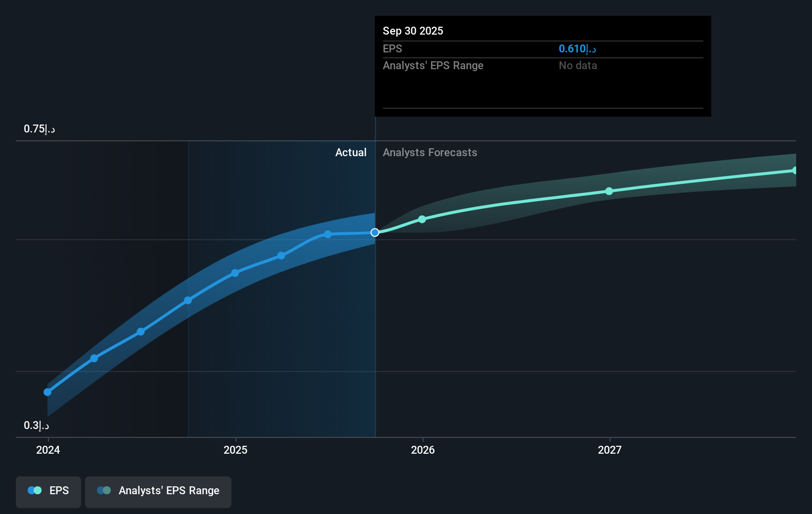Click the teal Analysts' EPS Range legend icon
The image size is (812, 514).
[x=104, y=490]
